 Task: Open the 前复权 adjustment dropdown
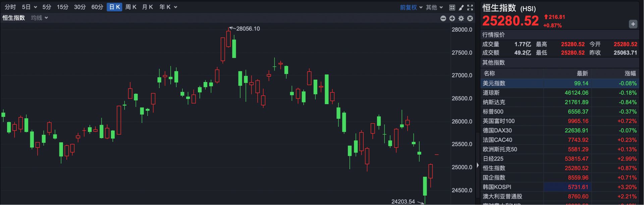click(411, 7)
